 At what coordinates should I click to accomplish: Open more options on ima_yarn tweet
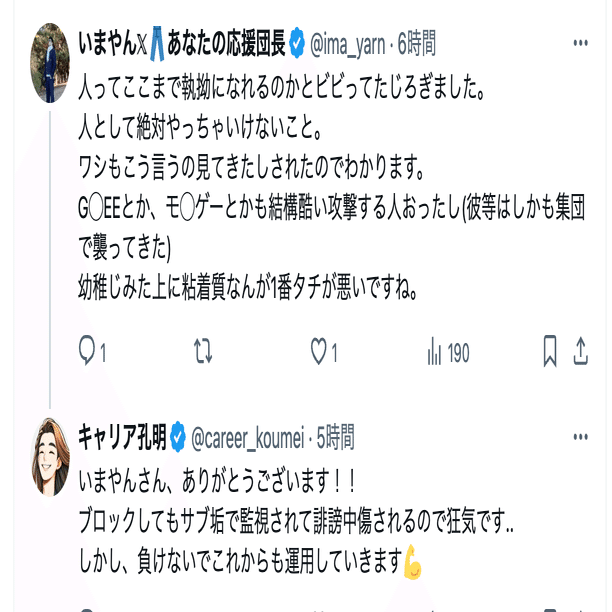(x=580, y=43)
